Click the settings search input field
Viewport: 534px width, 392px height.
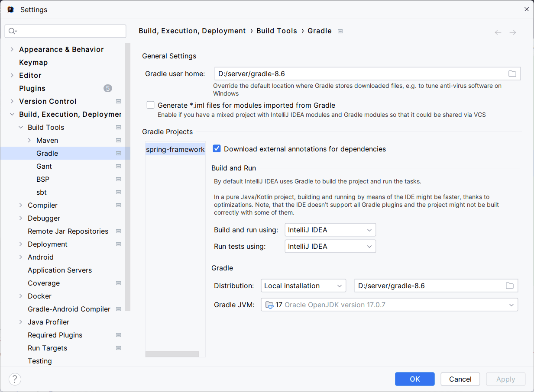(x=65, y=31)
